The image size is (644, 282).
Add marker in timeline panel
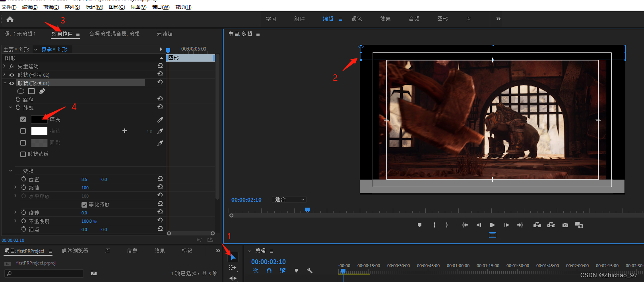click(296, 270)
